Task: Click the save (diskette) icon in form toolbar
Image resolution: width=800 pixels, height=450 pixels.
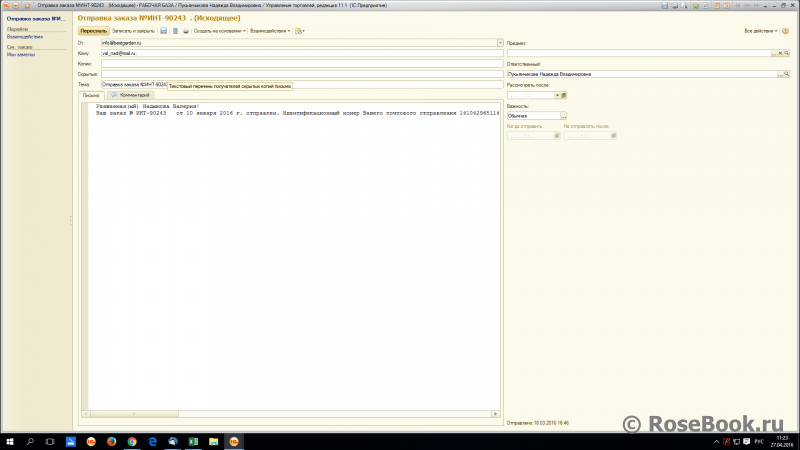Action: click(164, 31)
